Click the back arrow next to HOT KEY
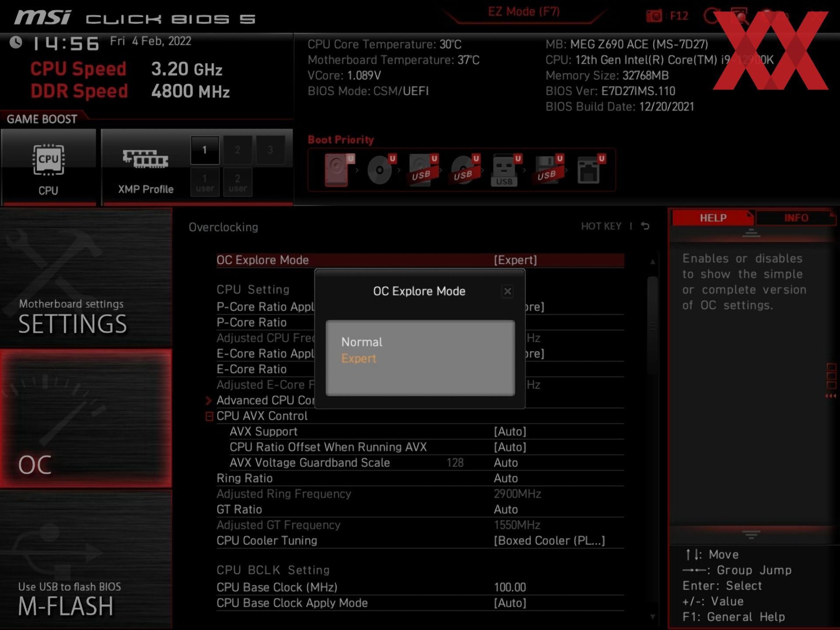Screen dimensions: 840x630 point(645,226)
